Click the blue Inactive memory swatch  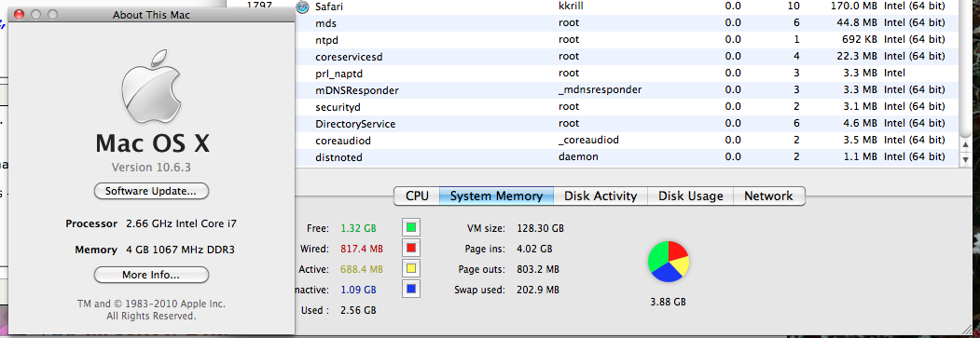(411, 290)
